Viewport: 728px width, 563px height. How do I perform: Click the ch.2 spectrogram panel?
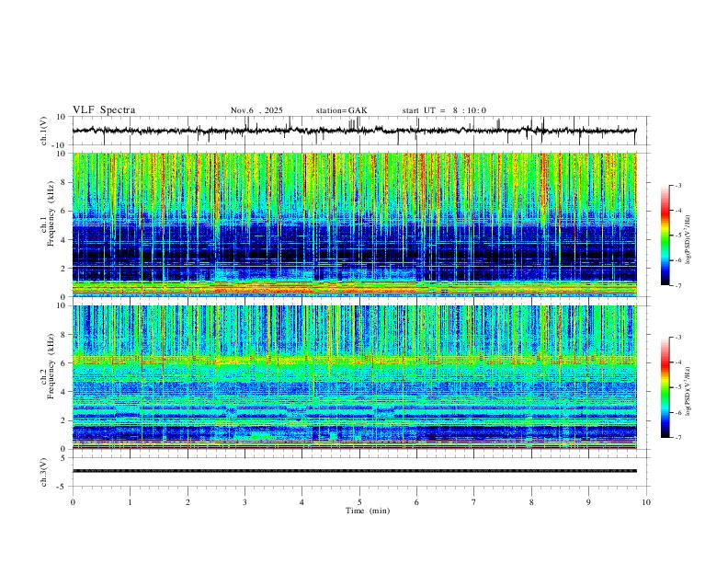[x=355, y=377]
